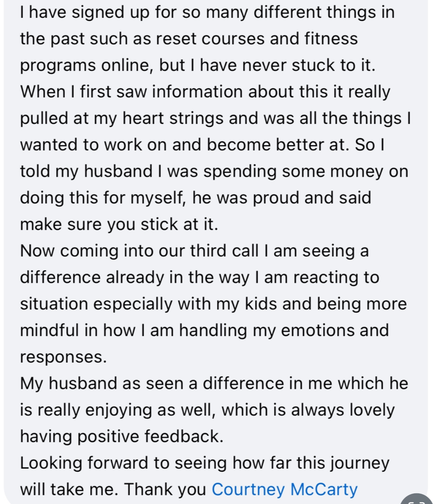This screenshot has height=504, width=448.
Task: Tap the text "having positive feedback."
Action: pos(122,436)
